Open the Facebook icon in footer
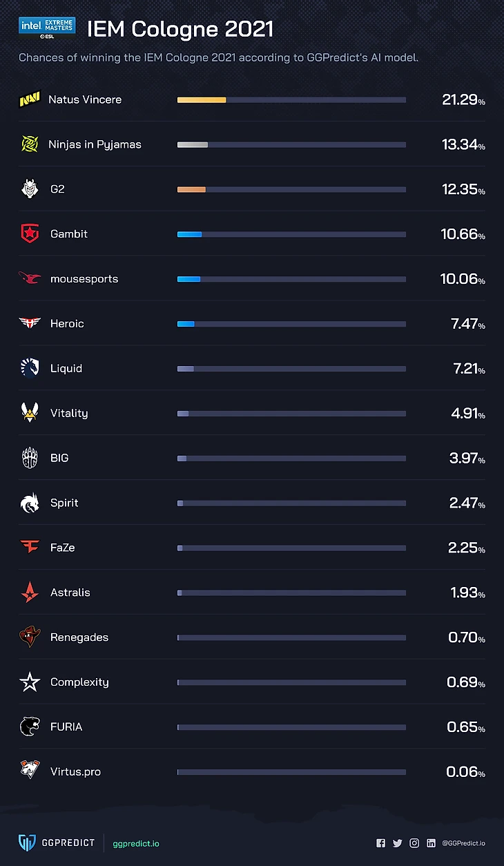 (380, 843)
